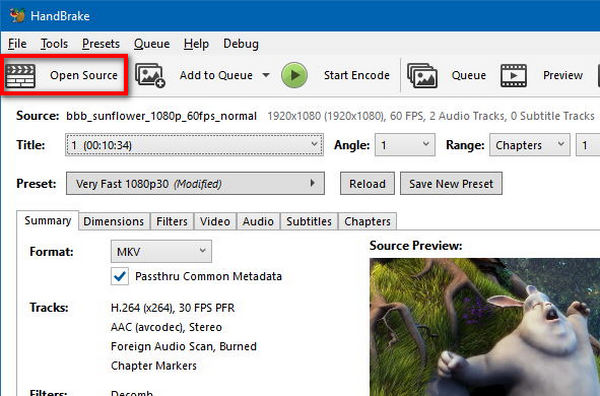Toggle Passthru Common Metadata checkbox
Screen dimensions: 600x396
point(120,276)
